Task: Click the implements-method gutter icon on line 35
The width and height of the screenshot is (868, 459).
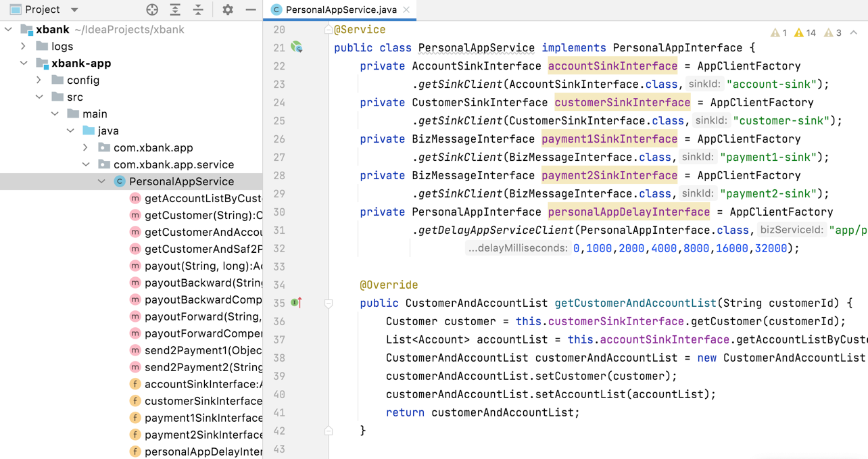Action: point(297,303)
